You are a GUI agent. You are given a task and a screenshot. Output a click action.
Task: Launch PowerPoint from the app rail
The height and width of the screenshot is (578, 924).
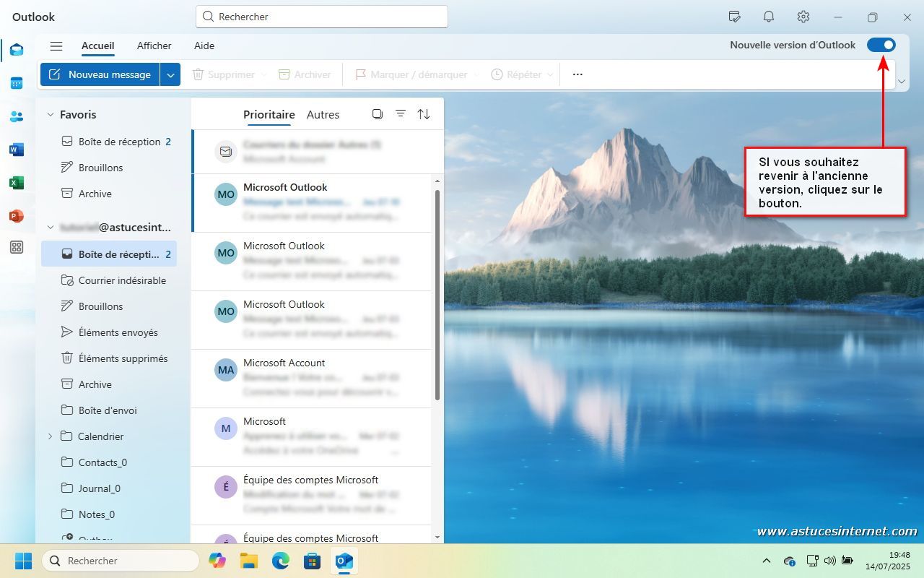tap(17, 216)
